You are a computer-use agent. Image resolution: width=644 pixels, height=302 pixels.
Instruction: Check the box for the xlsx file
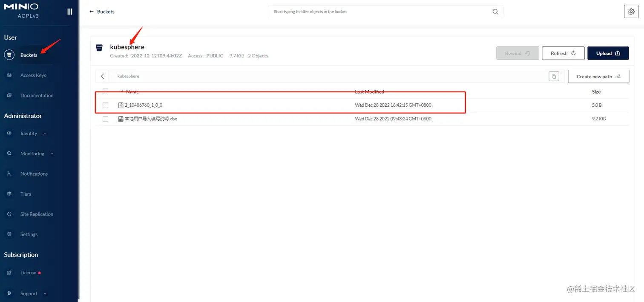[106, 119]
